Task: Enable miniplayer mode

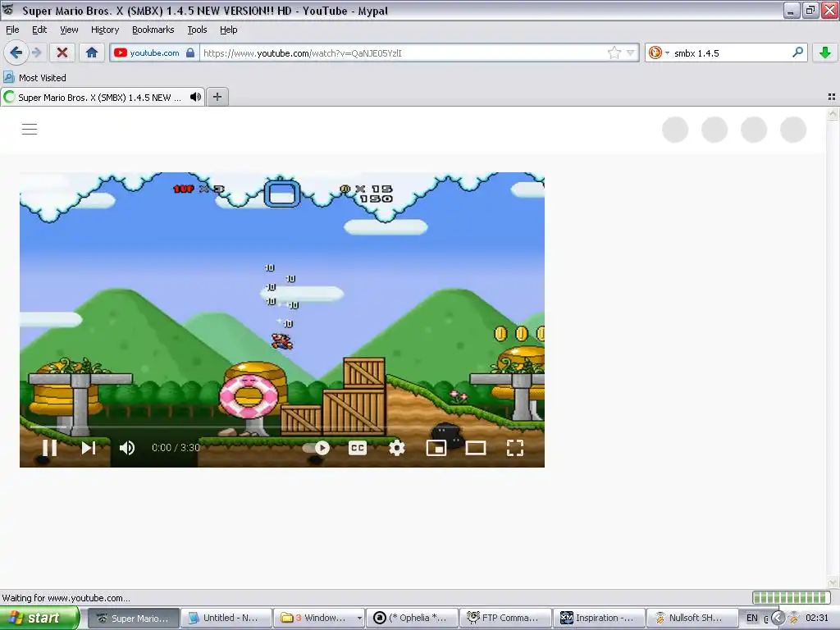Action: 436,448
